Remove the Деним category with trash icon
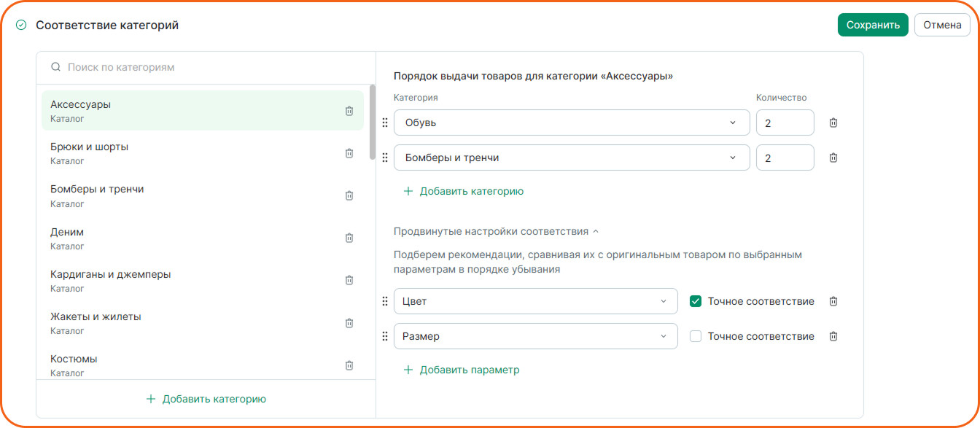This screenshot has width=980, height=428. pos(349,238)
